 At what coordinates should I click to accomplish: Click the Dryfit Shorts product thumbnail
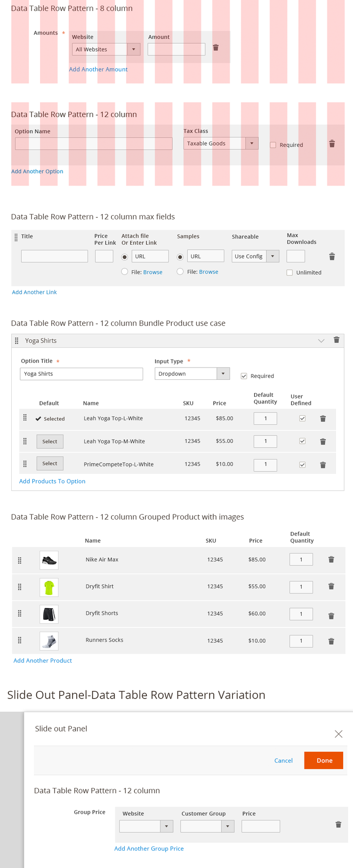[x=49, y=614]
